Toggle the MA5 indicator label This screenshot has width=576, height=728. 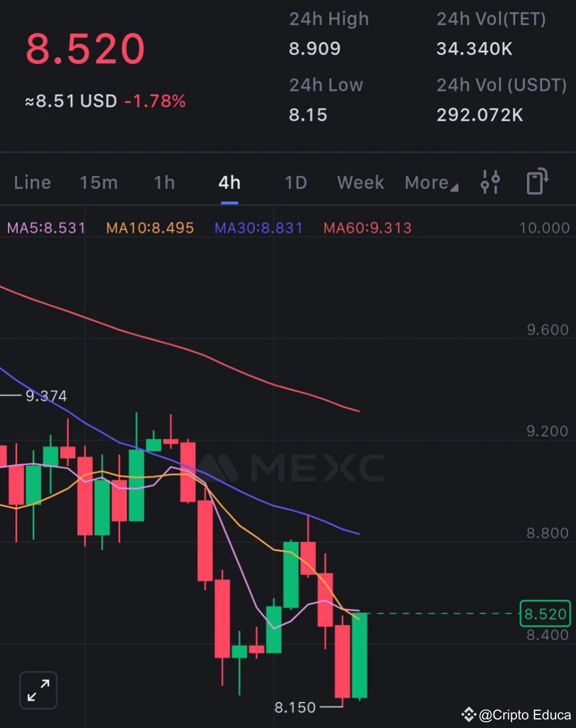46,227
